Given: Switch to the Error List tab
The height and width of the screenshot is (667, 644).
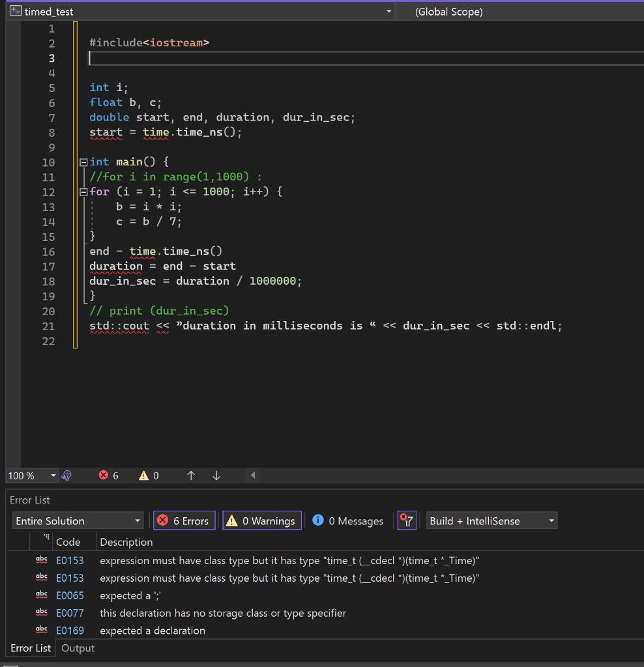Looking at the screenshot, I should pyautogui.click(x=31, y=648).
